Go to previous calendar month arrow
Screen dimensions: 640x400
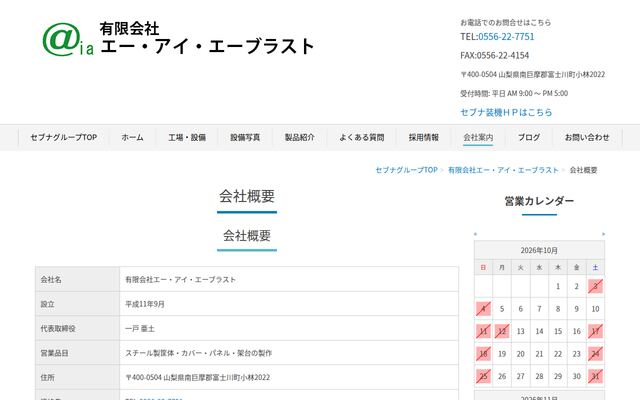[x=475, y=234]
